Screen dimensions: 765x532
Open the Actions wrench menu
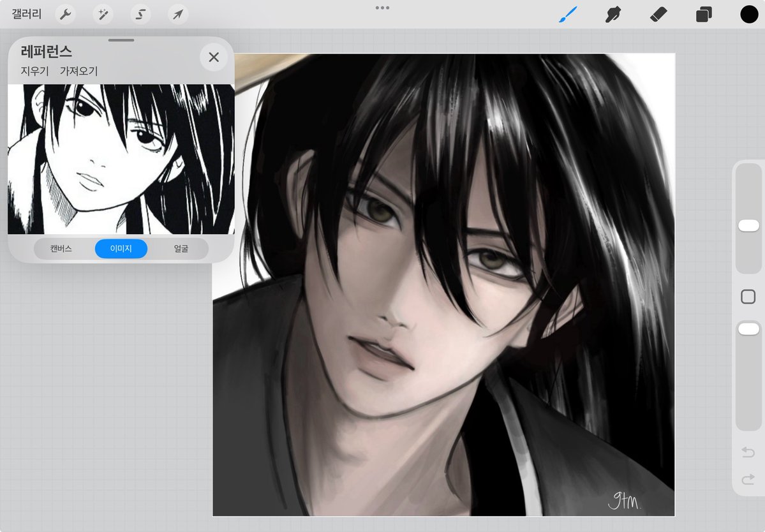pos(65,15)
